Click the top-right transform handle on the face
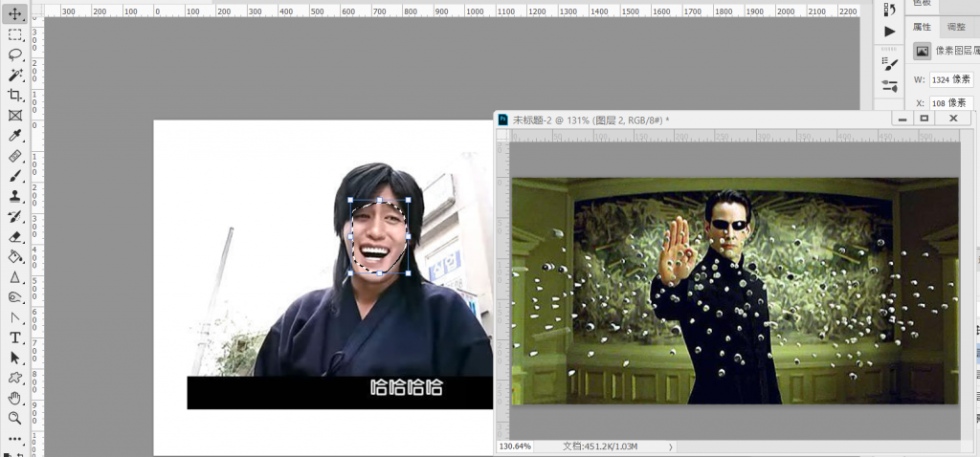 [x=408, y=201]
